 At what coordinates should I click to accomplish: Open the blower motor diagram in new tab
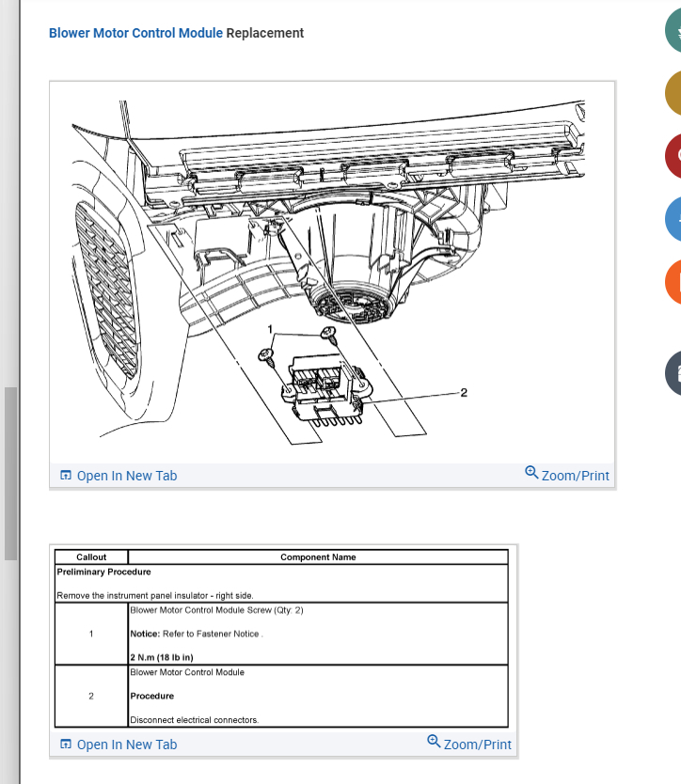(119, 476)
